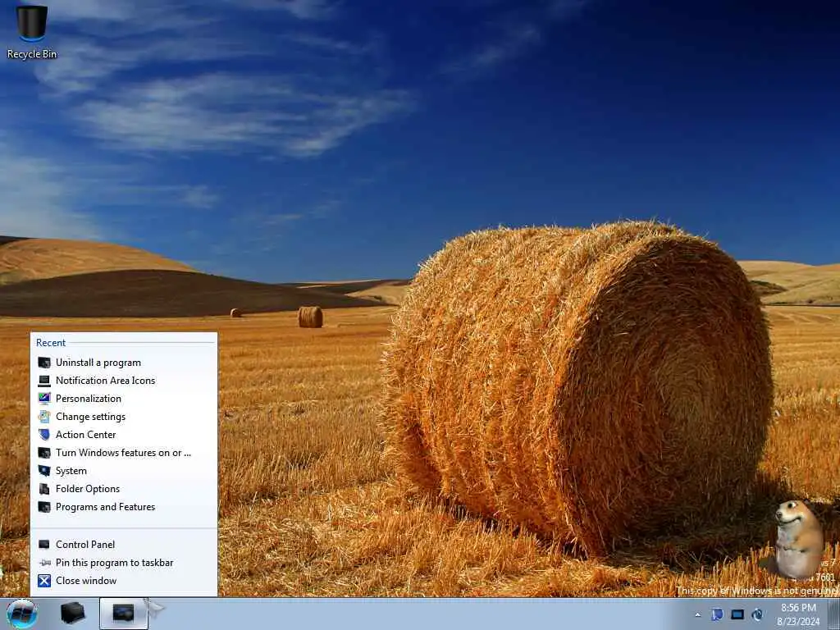Screen dimensions: 840x630
Task: Click the round swirl tray icon
Action: (757, 614)
